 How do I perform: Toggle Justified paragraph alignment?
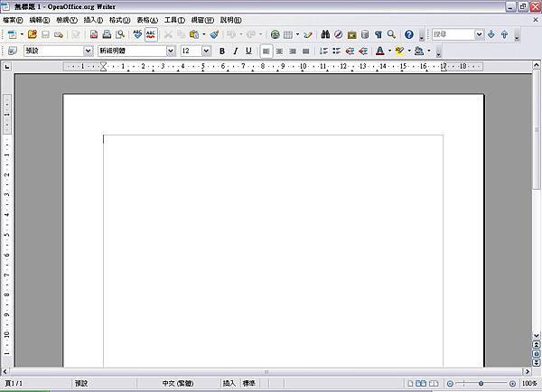pyautogui.click(x=305, y=51)
